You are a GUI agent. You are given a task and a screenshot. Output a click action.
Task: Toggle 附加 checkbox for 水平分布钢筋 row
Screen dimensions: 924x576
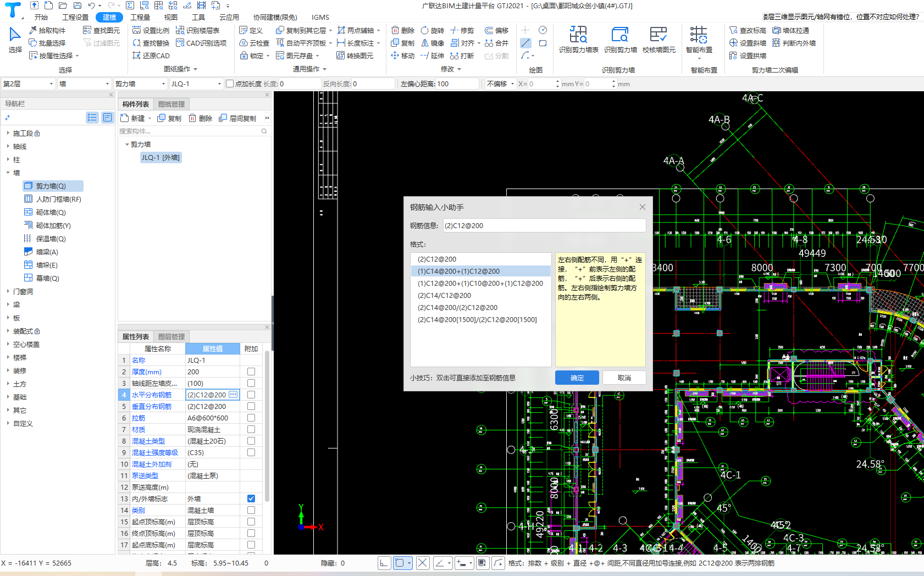pos(251,395)
